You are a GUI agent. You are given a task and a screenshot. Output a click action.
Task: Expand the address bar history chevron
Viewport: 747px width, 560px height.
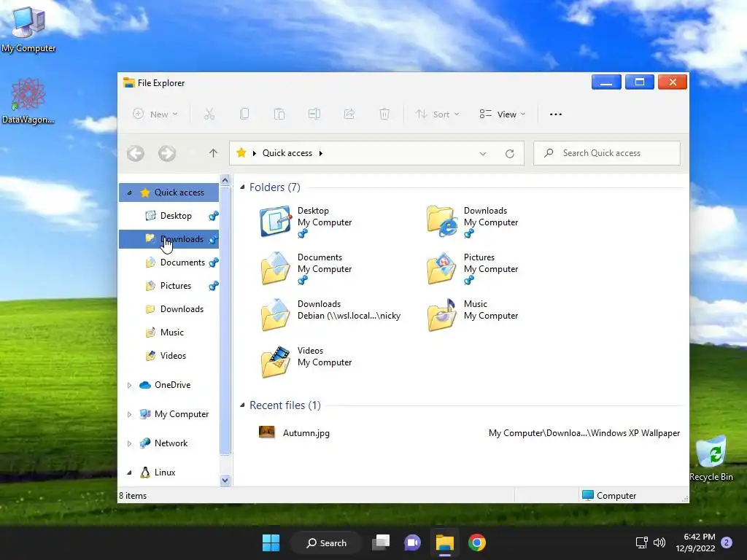click(483, 153)
